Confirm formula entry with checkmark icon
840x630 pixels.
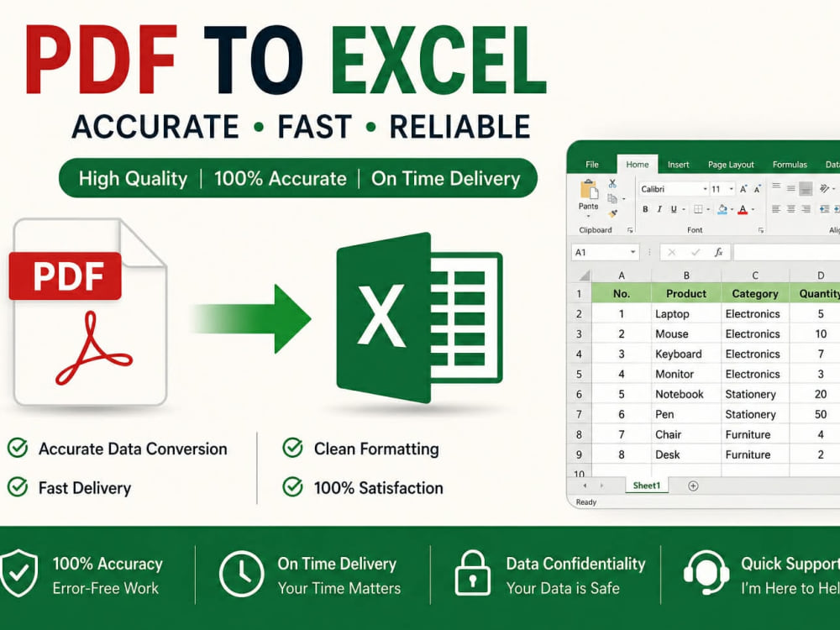[x=696, y=252]
